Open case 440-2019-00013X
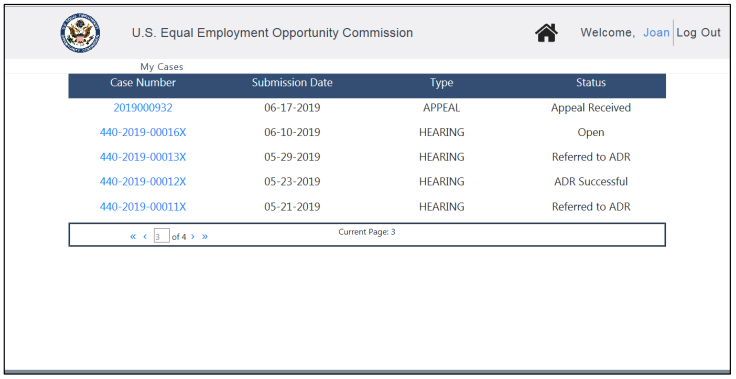This screenshot has width=736, height=379. tap(143, 157)
